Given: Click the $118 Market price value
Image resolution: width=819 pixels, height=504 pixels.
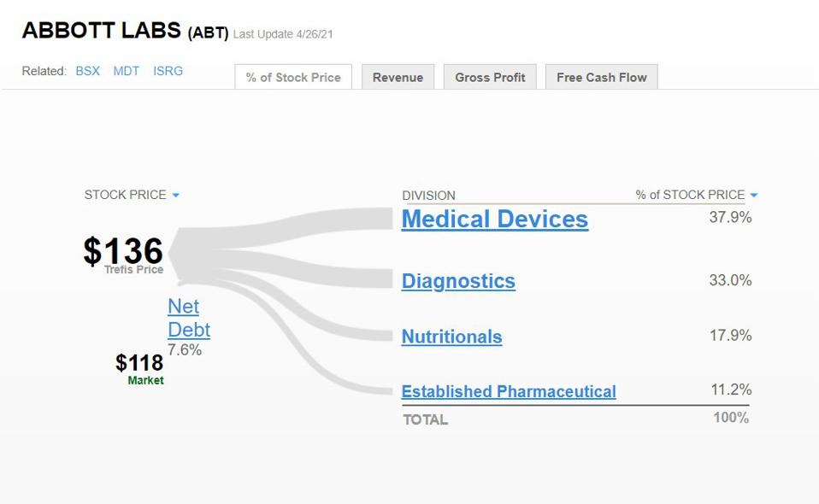Looking at the screenshot, I should tap(139, 362).
